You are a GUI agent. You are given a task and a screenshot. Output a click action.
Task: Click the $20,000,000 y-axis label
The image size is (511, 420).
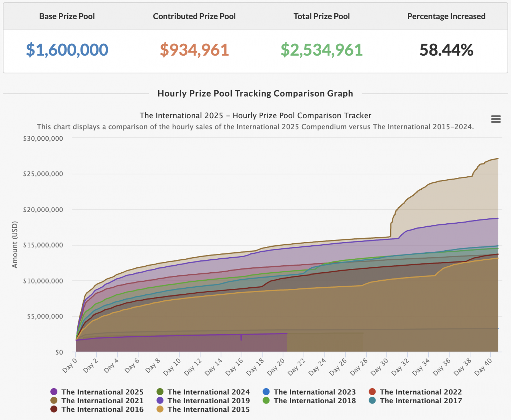(43, 210)
